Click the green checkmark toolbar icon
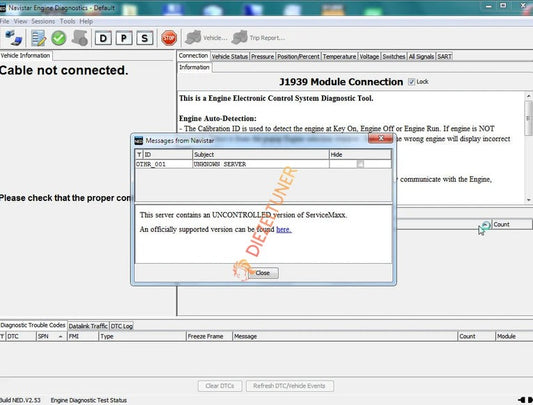The height and width of the screenshot is (405, 533). 58,38
